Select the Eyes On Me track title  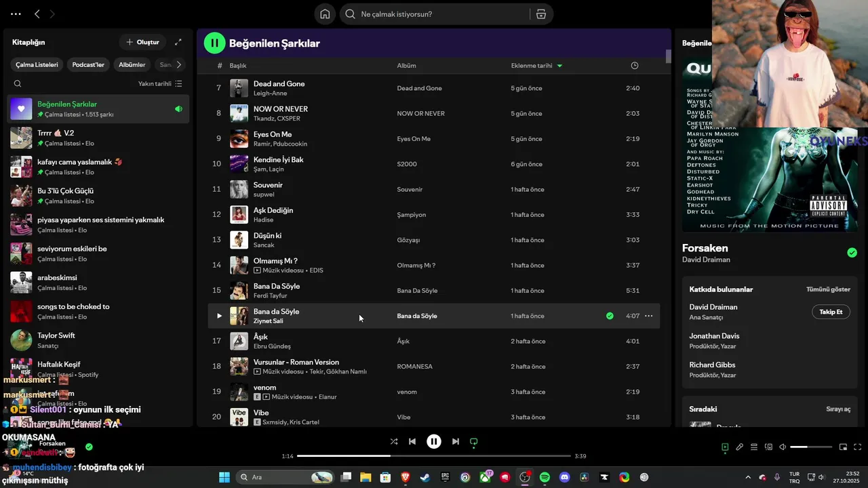pos(273,134)
